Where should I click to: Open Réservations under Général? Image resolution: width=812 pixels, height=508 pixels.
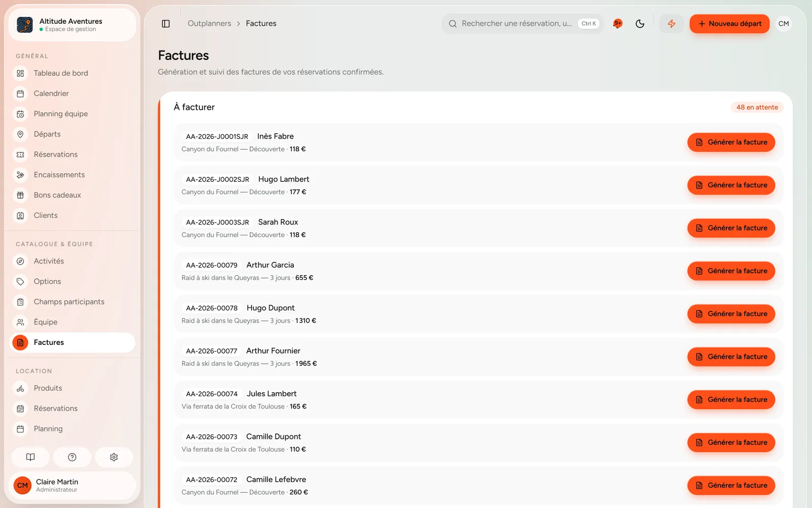pyautogui.click(x=73, y=154)
